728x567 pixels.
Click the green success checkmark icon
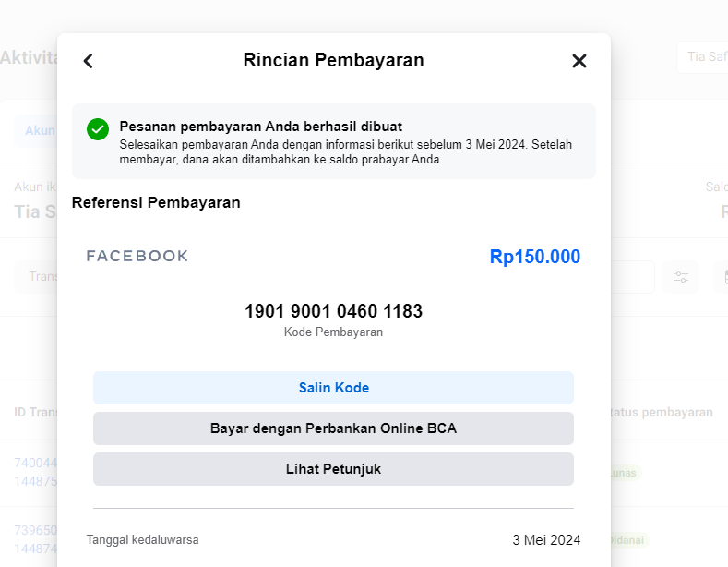click(98, 129)
